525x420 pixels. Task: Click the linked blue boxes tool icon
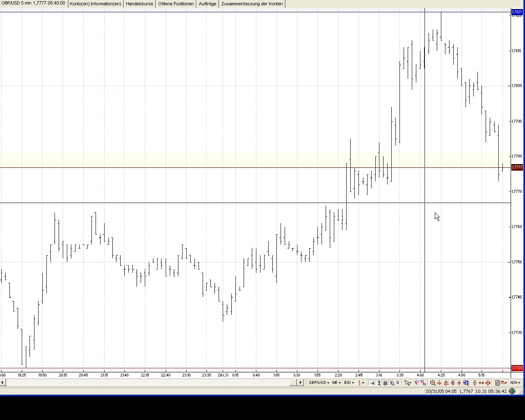[423, 383]
